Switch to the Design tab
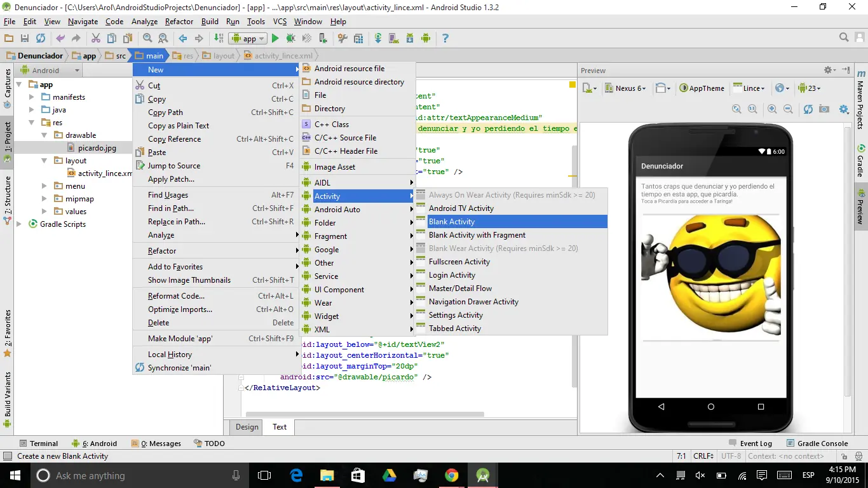Viewport: 868px width, 488px height. (247, 427)
